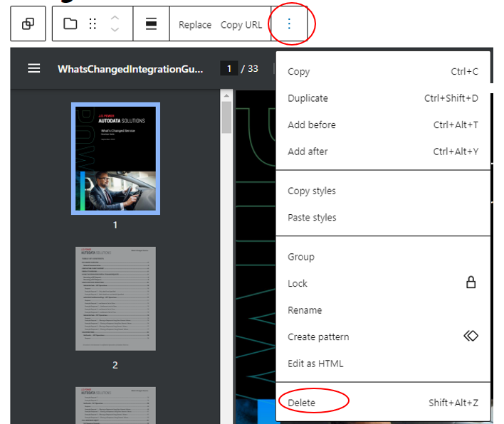
Task: Click the Lock padlock icon
Action: pos(471,282)
